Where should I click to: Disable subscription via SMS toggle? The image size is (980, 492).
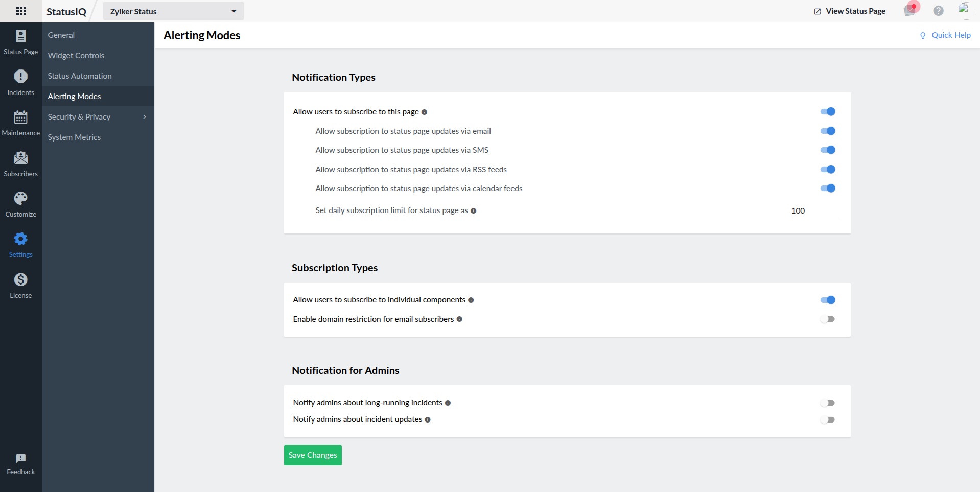tap(827, 150)
